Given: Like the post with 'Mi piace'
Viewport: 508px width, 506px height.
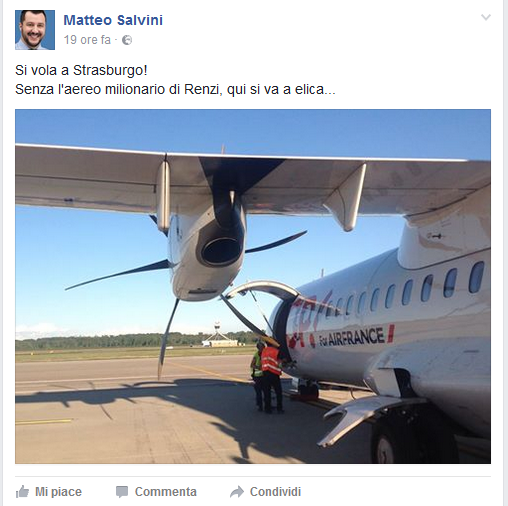Looking at the screenshot, I should (x=58, y=492).
